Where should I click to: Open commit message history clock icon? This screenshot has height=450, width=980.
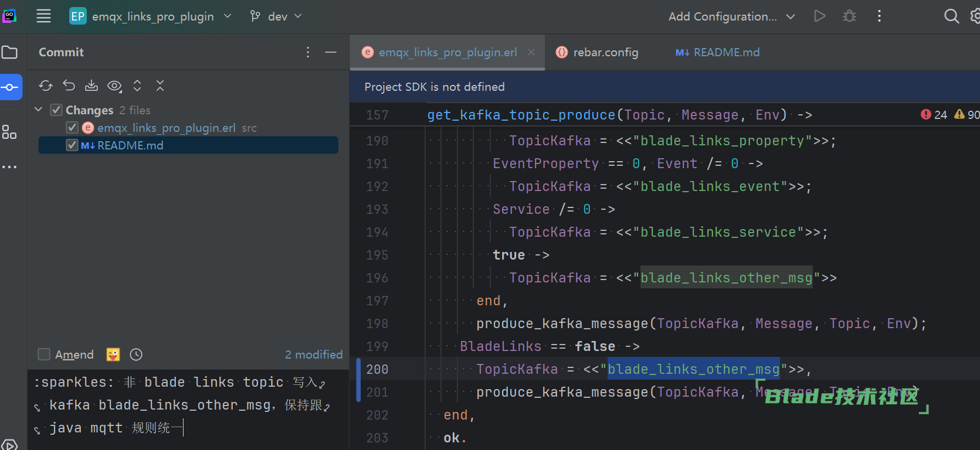point(136,354)
